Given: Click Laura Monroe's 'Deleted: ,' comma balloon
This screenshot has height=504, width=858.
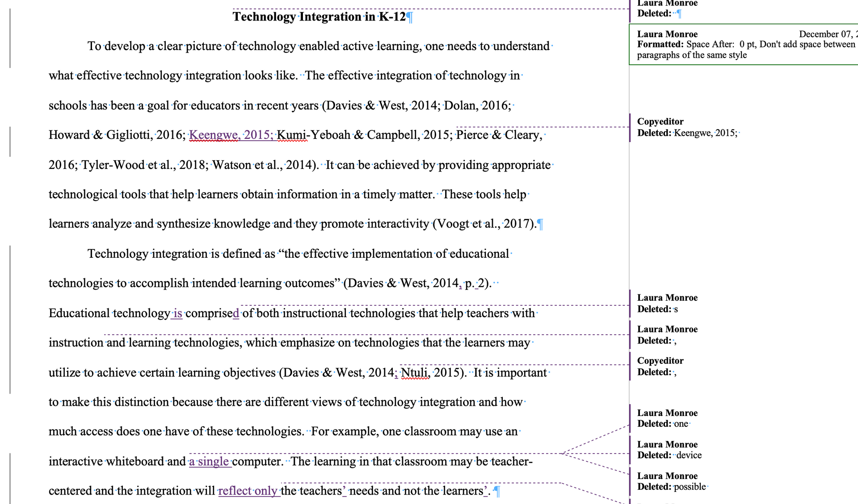Looking at the screenshot, I should coord(667,335).
